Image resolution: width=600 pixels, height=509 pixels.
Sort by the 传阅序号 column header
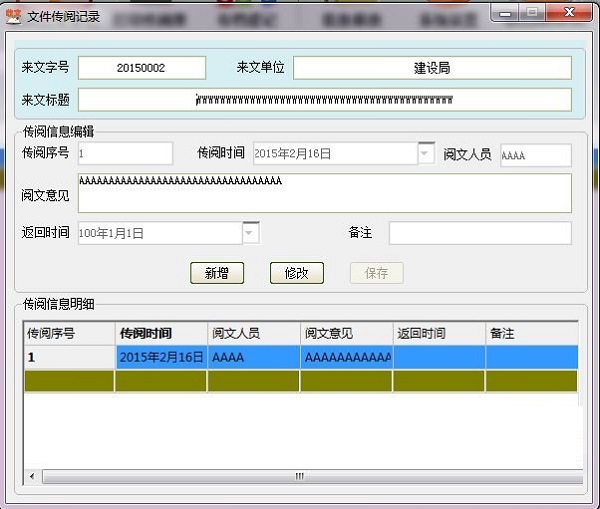tap(69, 333)
